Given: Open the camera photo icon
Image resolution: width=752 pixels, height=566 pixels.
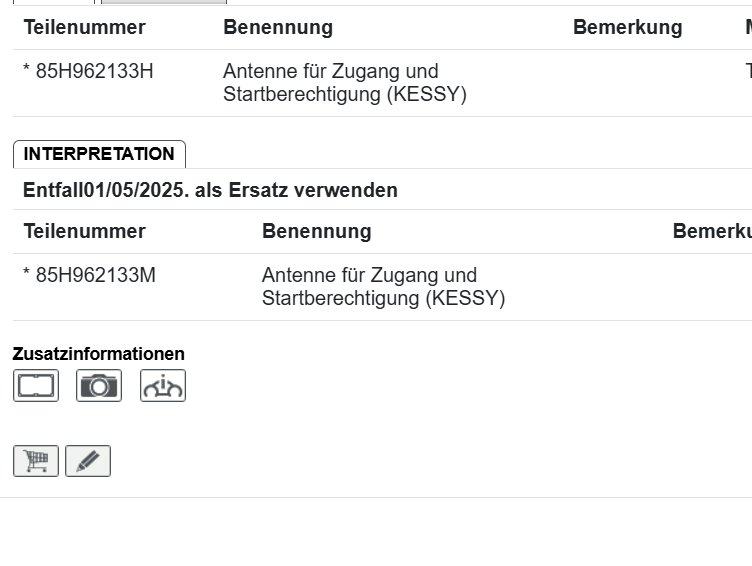Looking at the screenshot, I should [x=99, y=386].
